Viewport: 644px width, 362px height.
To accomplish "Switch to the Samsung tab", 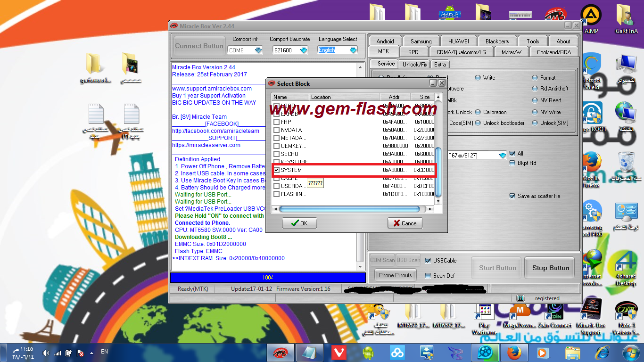I will point(421,41).
